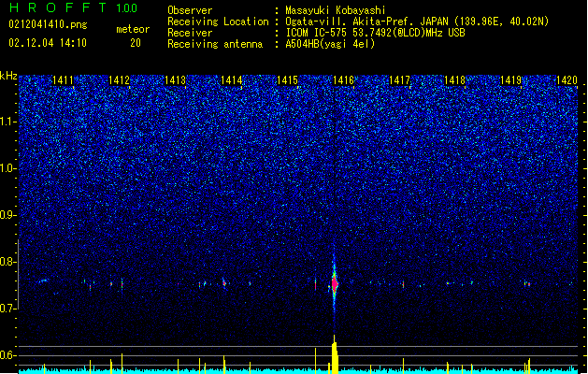Click the Receiving antenna label
The width and height of the screenshot is (588, 374).
(x=215, y=44)
